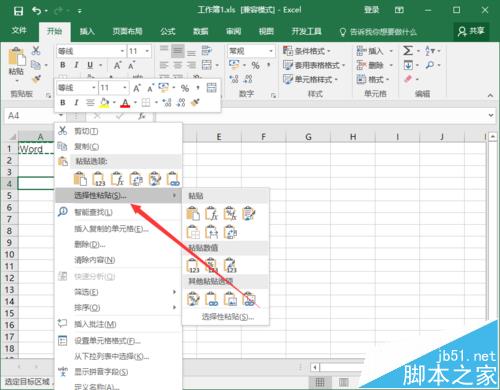500x390 pixels.
Task: Click Format Cells in context menu
Action: tap(118, 341)
